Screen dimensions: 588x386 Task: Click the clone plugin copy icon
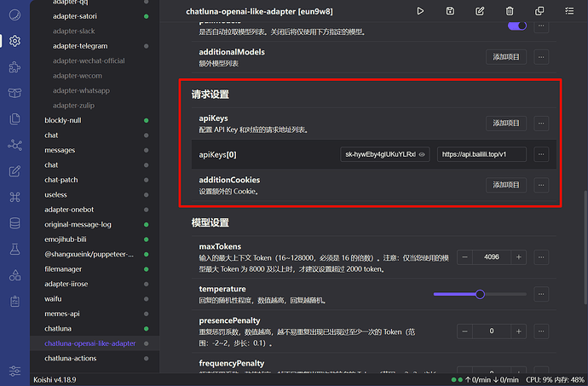pyautogui.click(x=539, y=11)
